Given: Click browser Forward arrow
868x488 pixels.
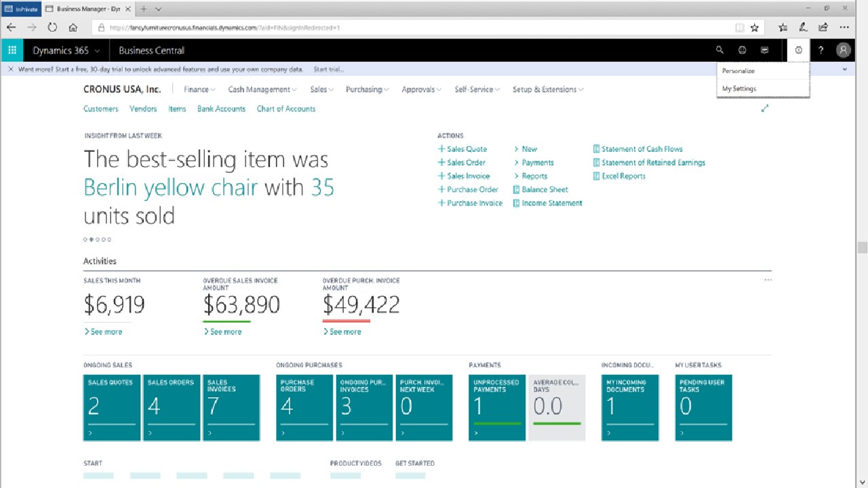Looking at the screenshot, I should click(x=31, y=28).
